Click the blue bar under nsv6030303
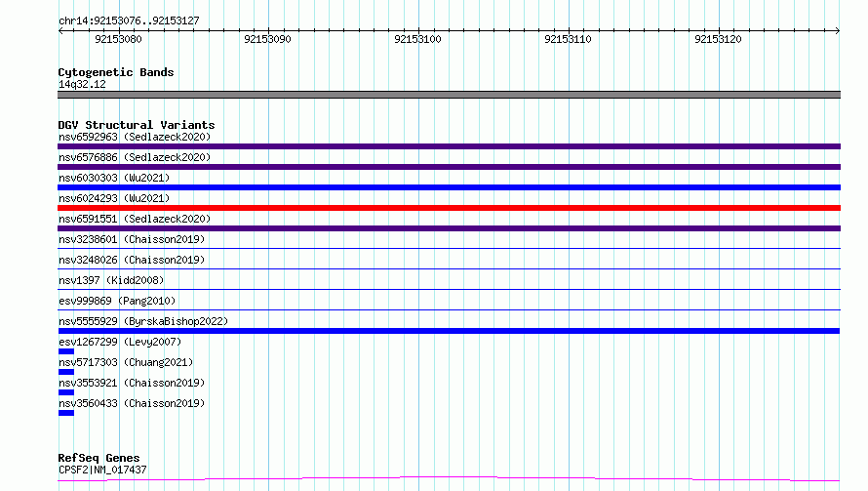The image size is (868, 491). [449, 187]
